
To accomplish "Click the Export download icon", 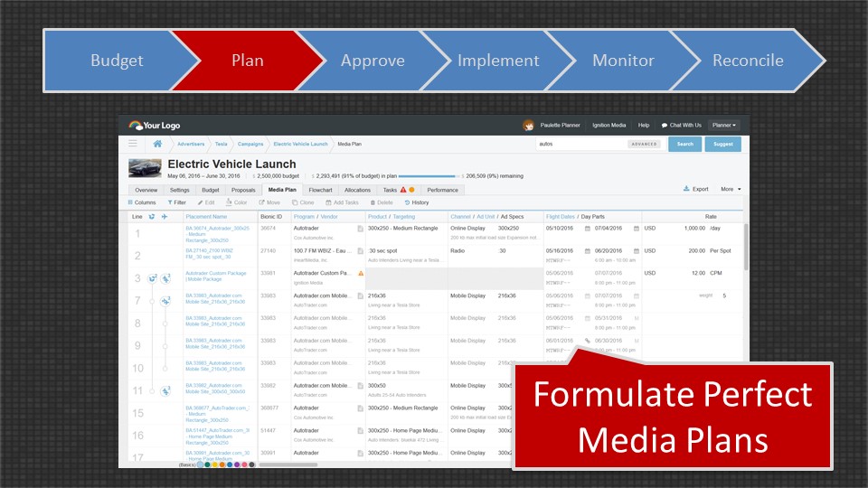I will (x=686, y=189).
